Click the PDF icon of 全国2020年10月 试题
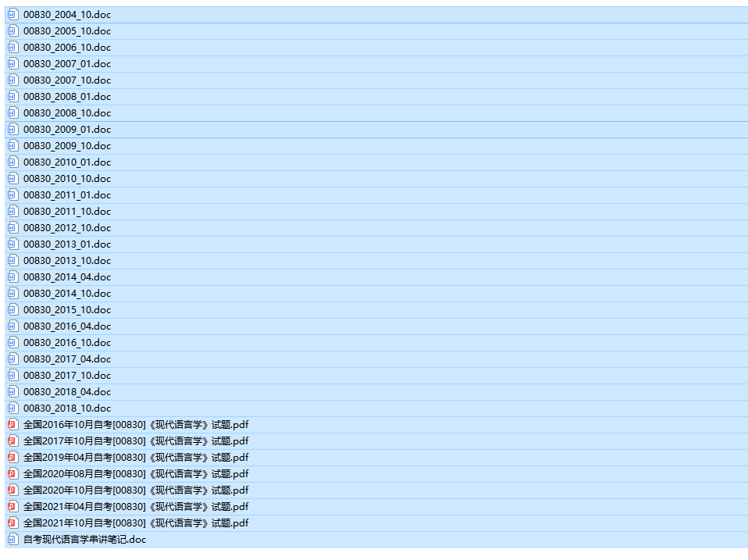The image size is (748, 560). [x=12, y=490]
